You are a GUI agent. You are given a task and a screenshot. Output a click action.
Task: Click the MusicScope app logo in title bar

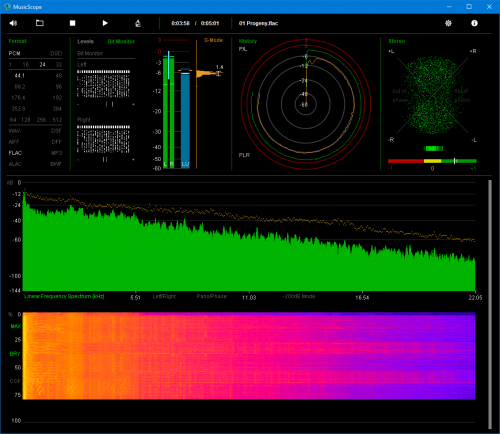tap(7, 7)
